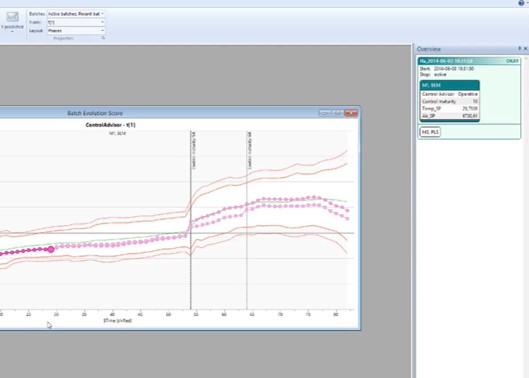Open the Y-axis selection dropdown
529x378 pixels.
click(76, 22)
